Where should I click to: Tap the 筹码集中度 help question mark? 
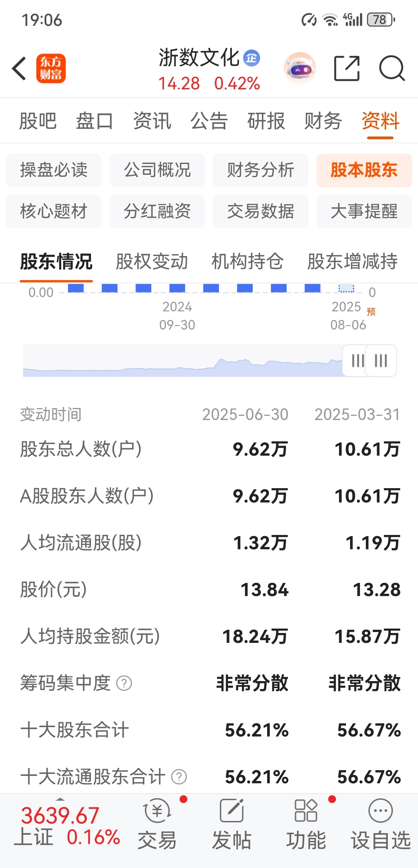(124, 683)
